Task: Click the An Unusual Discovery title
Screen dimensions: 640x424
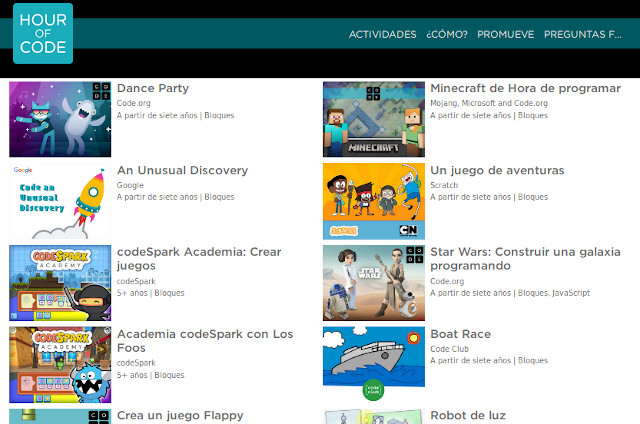Action: (182, 170)
